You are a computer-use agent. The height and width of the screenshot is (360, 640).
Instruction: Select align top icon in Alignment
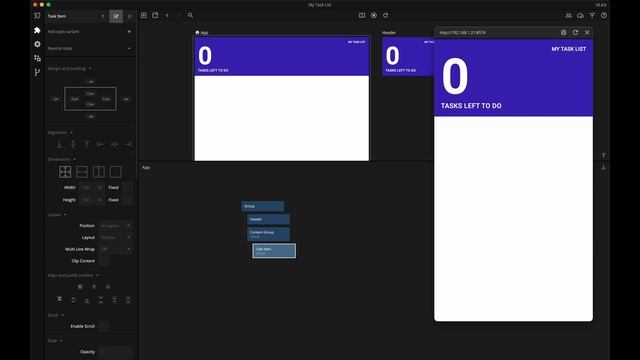pyautogui.click(x=87, y=144)
